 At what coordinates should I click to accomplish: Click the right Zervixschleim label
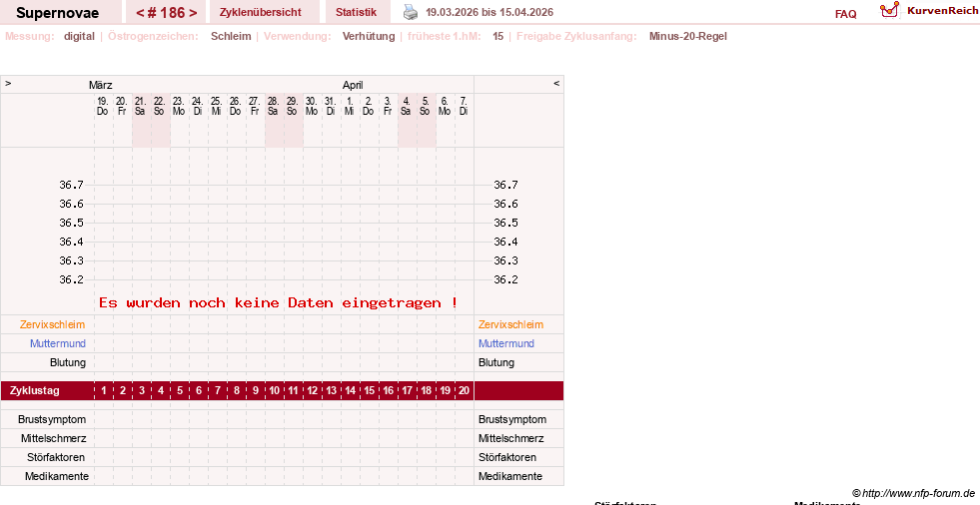pyautogui.click(x=510, y=324)
